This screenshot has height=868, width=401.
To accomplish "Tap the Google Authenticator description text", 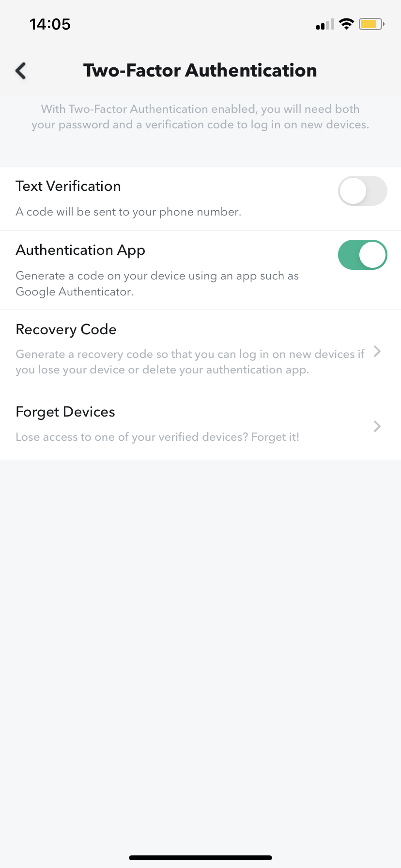I will 157,283.
